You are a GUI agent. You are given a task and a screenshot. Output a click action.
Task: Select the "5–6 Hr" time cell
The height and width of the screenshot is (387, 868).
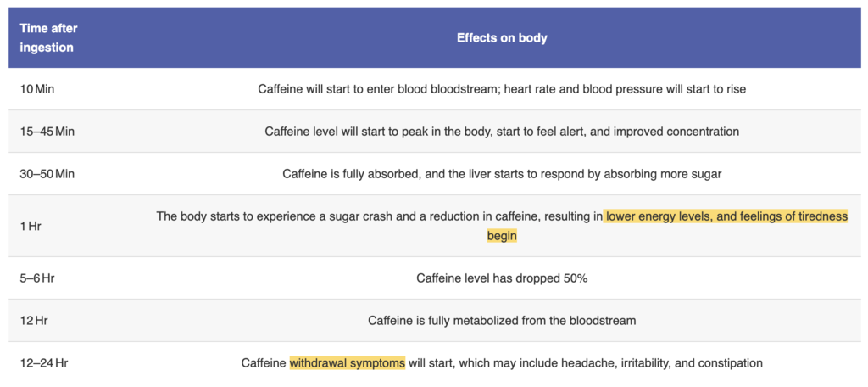(39, 278)
